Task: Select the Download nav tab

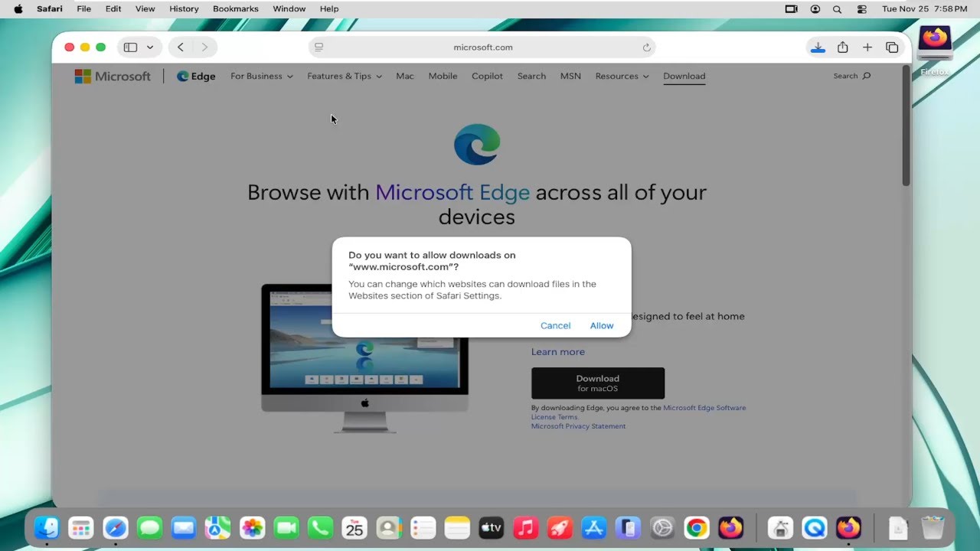Action: click(684, 76)
